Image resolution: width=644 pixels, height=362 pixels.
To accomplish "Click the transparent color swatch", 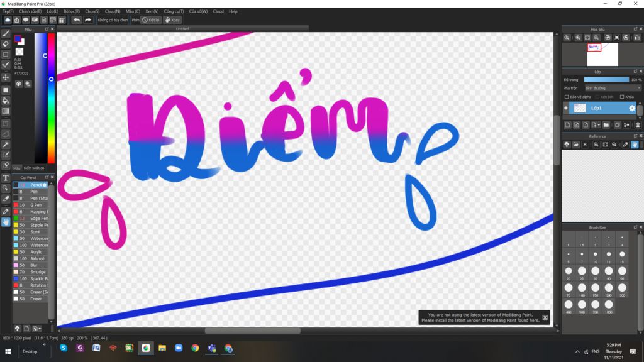I will point(19,52).
